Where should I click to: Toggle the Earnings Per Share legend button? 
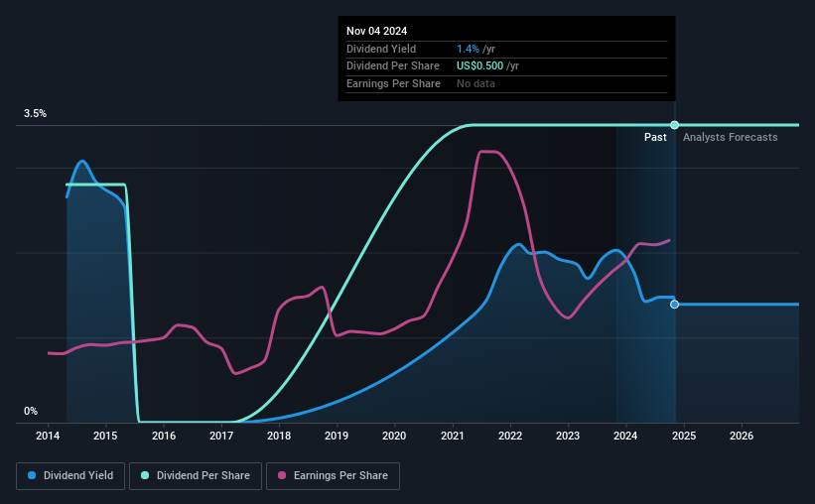click(333, 476)
